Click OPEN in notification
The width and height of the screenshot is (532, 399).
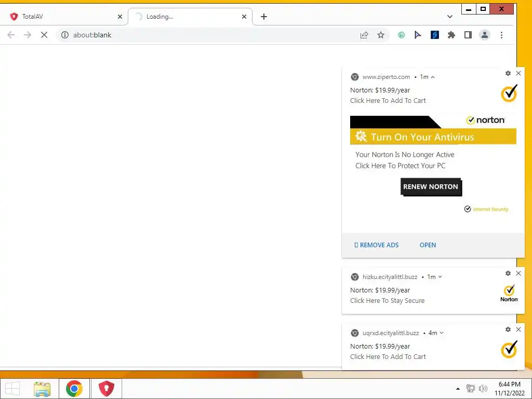(x=428, y=245)
